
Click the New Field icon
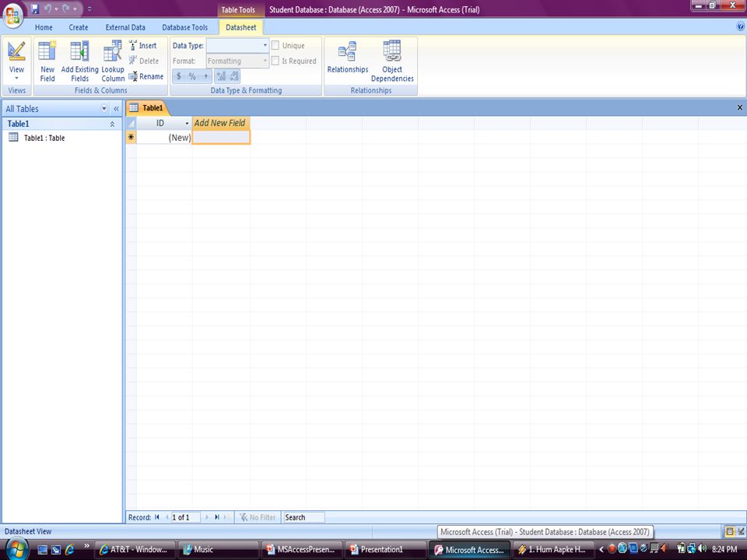tap(47, 51)
